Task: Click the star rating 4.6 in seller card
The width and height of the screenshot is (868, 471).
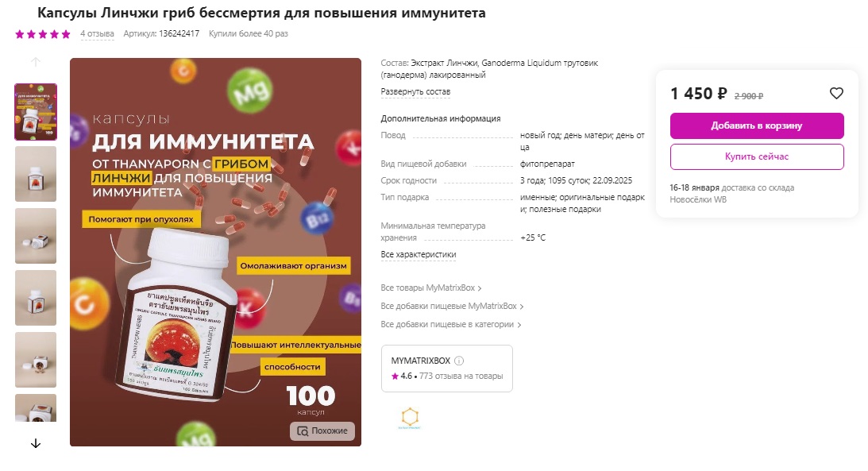Action: [402, 376]
